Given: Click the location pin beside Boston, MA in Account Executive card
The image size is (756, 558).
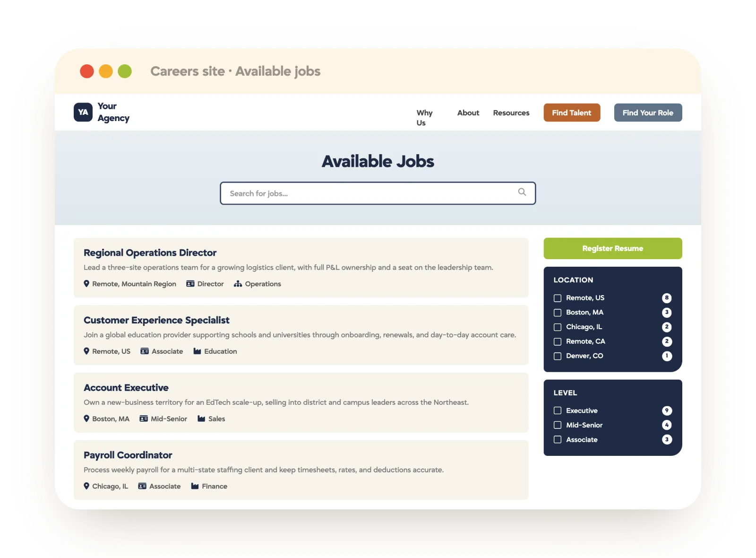Looking at the screenshot, I should pyautogui.click(x=86, y=418).
